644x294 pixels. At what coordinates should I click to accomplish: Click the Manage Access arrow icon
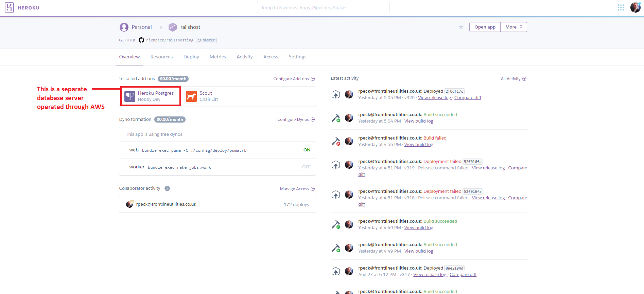coord(313,189)
